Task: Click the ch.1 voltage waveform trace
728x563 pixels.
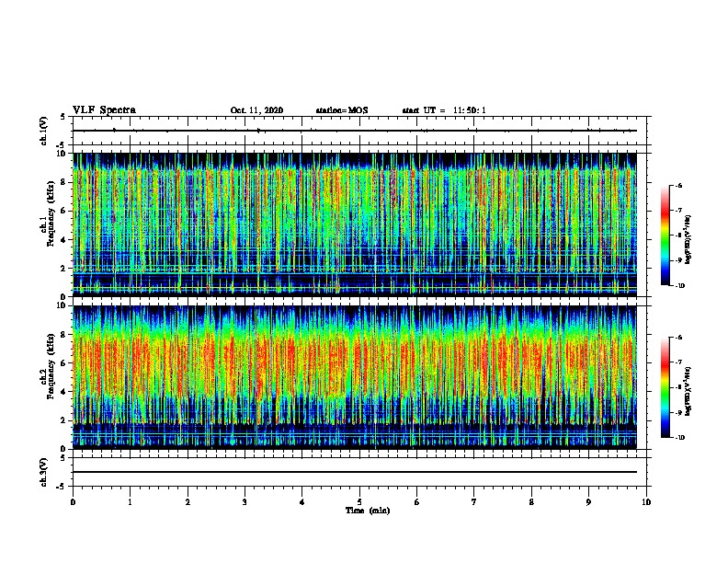Action: point(355,131)
